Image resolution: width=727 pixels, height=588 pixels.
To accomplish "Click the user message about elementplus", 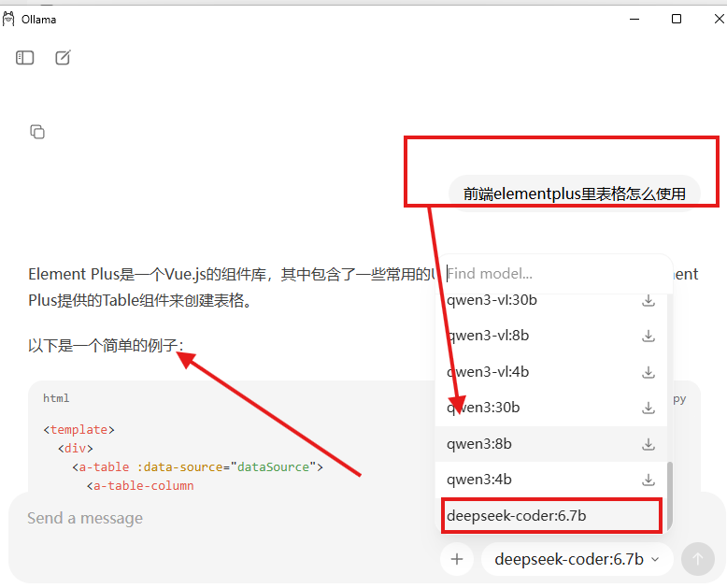I will pyautogui.click(x=574, y=194).
